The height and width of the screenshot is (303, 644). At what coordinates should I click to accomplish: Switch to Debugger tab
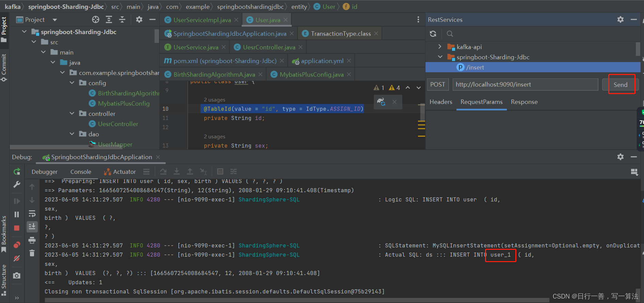pyautogui.click(x=45, y=172)
